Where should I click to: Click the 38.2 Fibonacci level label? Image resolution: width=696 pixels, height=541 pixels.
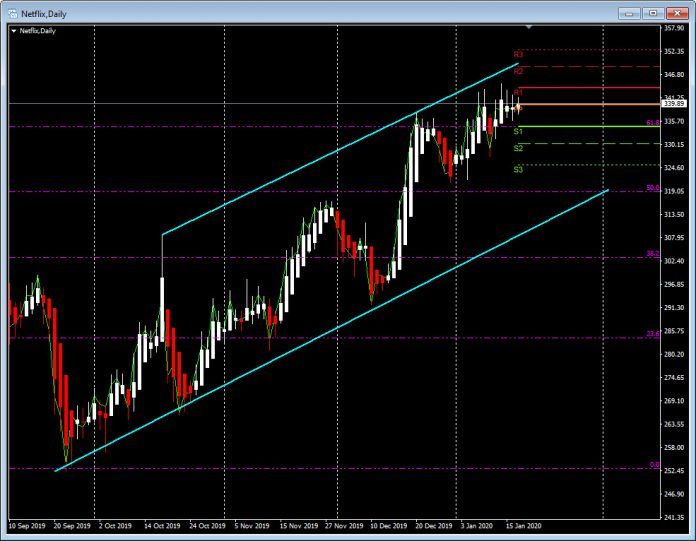652,254
